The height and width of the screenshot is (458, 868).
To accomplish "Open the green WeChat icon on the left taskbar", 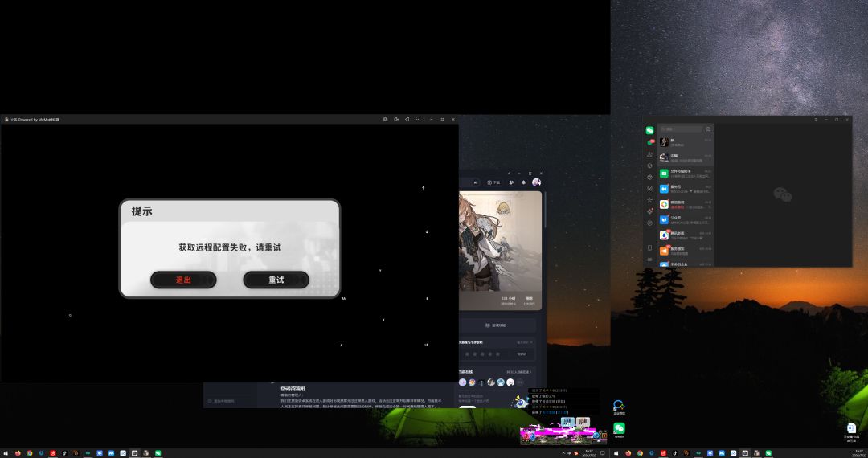I will pyautogui.click(x=158, y=453).
